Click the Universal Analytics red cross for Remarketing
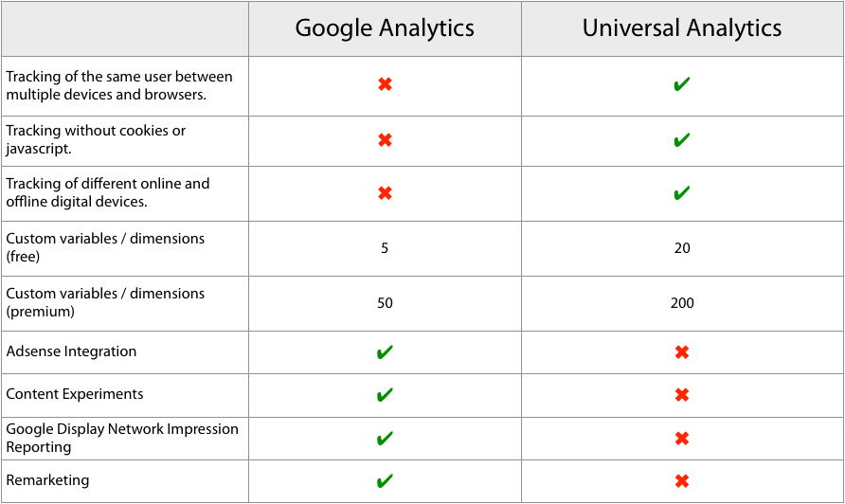 (x=681, y=481)
